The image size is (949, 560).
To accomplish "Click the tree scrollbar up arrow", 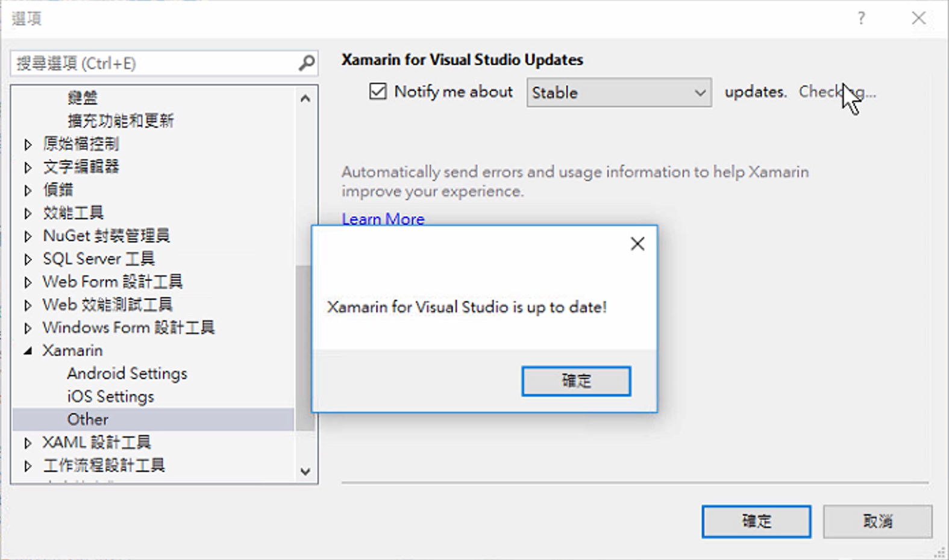I will [305, 98].
